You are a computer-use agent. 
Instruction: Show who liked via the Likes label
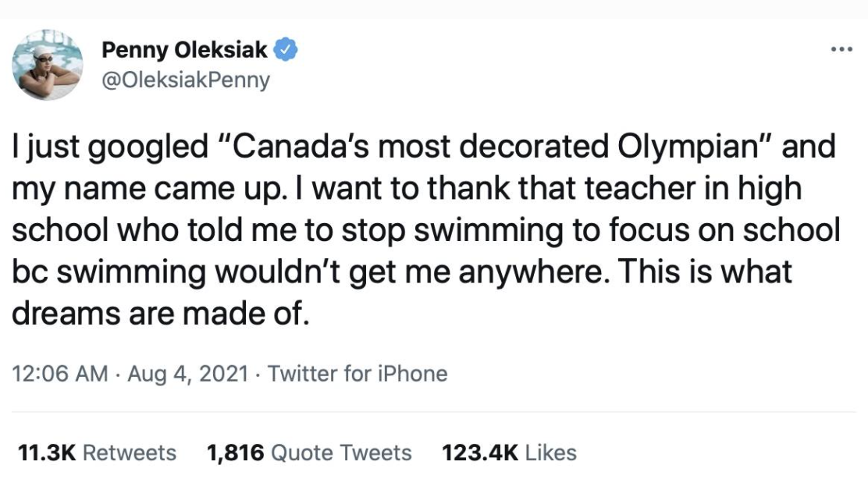point(551,452)
